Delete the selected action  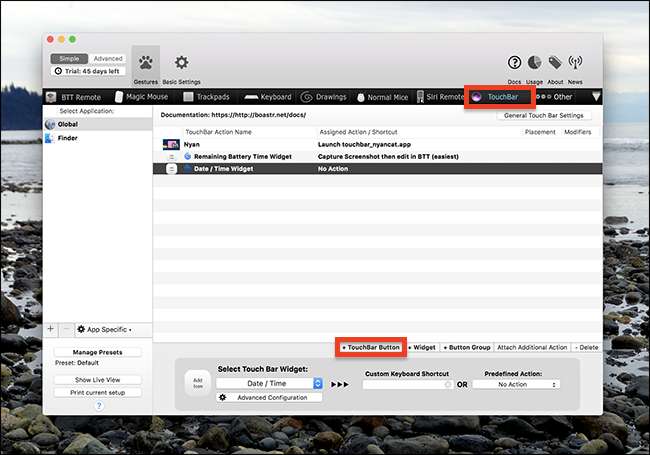[x=587, y=347]
